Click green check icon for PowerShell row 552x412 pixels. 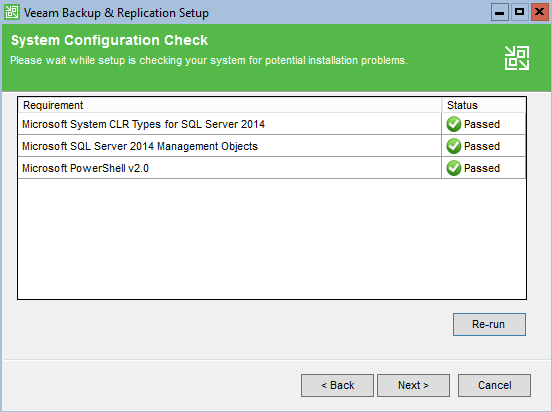pos(453,168)
